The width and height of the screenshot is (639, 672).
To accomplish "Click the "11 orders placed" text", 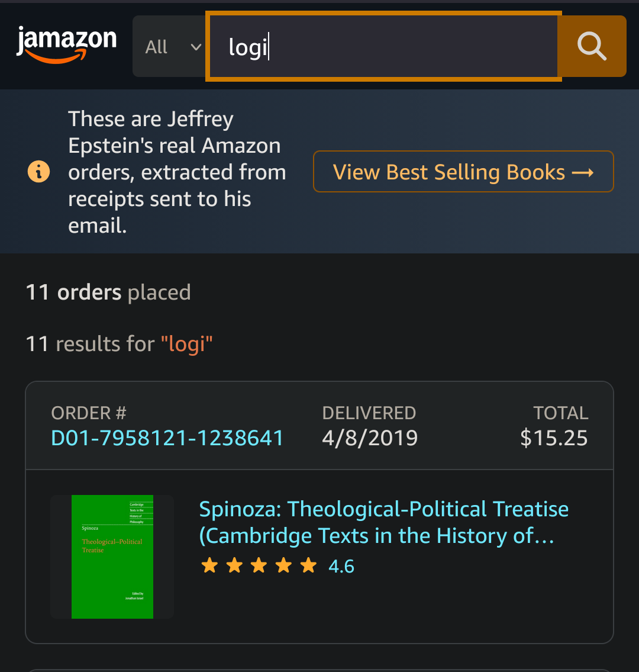I will point(108,292).
